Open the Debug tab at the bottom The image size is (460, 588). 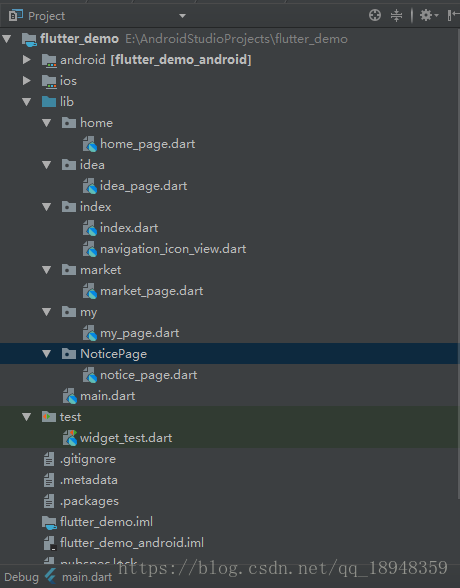pos(21,577)
